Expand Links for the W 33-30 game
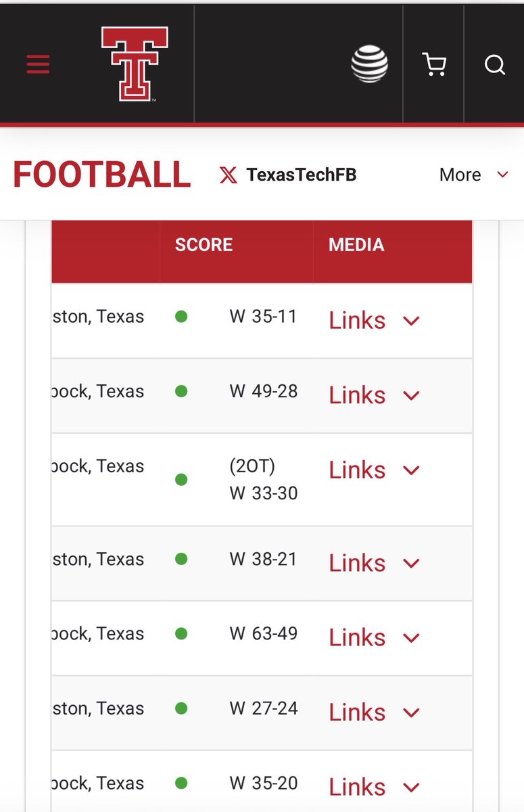The width and height of the screenshot is (524, 812). [375, 470]
